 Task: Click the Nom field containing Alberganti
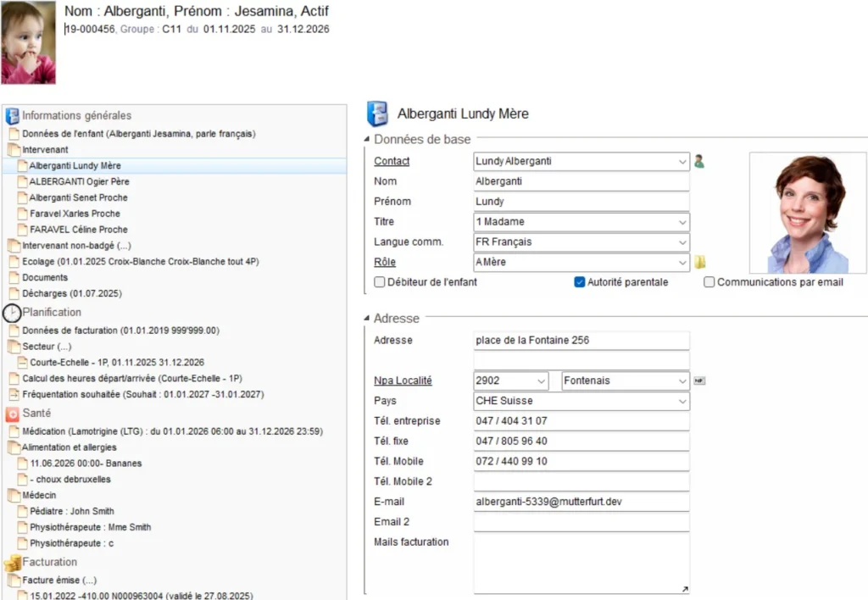(x=581, y=181)
